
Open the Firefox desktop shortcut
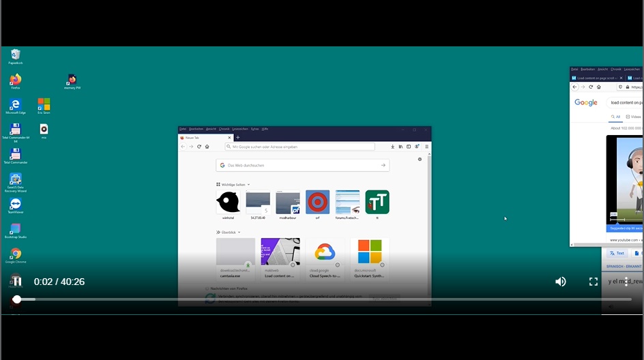coord(16,81)
